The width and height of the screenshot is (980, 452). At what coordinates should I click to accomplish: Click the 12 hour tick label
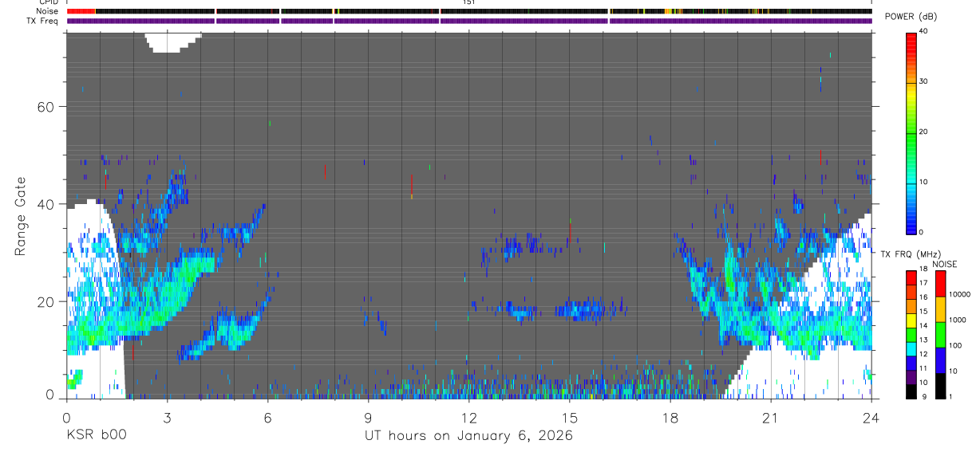coord(469,416)
